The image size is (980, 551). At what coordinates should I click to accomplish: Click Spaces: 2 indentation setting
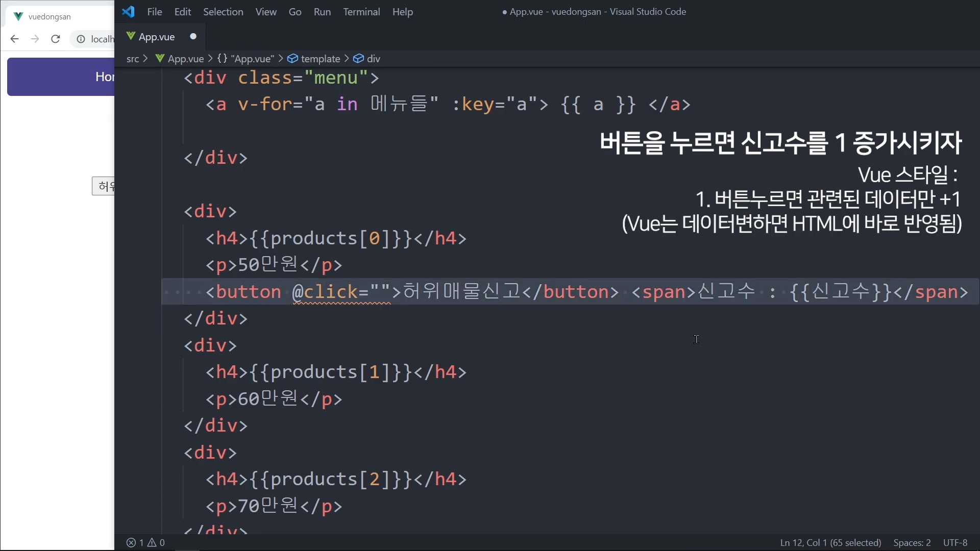coord(912,542)
